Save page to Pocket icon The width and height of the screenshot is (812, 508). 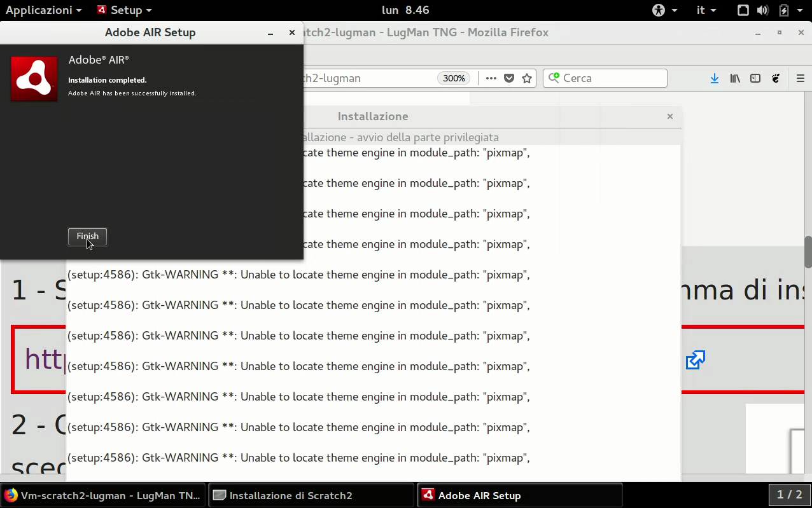pyautogui.click(x=509, y=78)
